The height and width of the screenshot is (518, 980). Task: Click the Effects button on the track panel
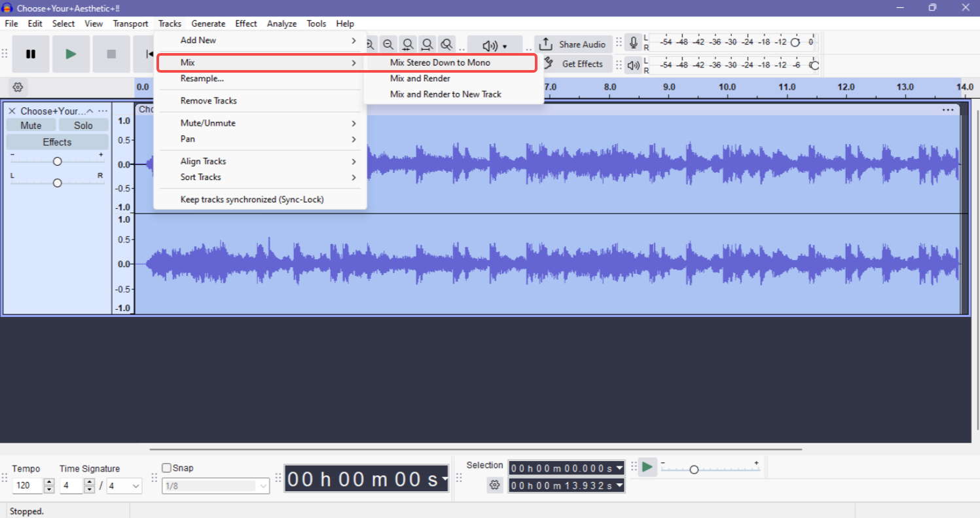click(x=56, y=141)
